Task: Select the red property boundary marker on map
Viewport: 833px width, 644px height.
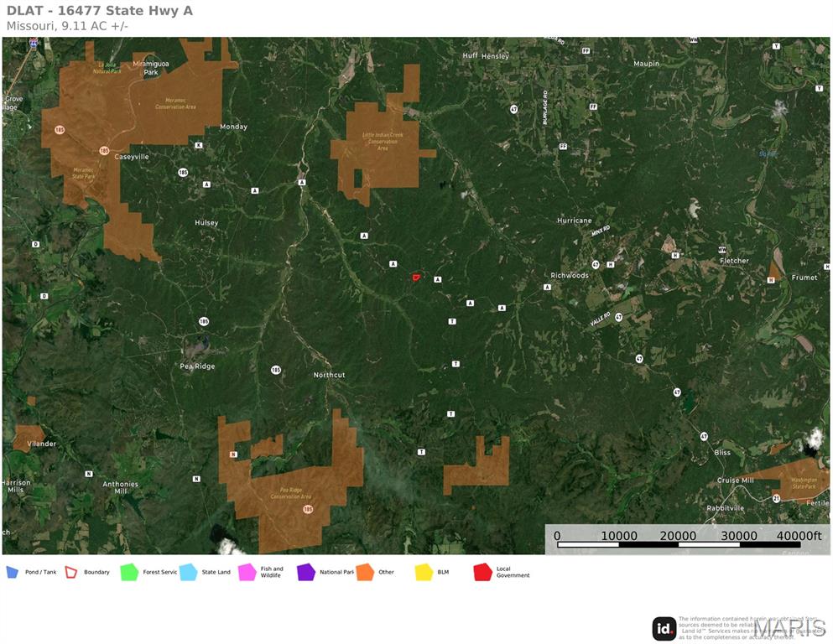Action: click(415, 277)
